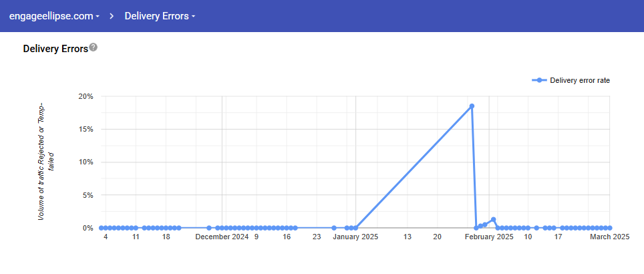Select the data point at January 2025 start
This screenshot has width=644, height=274.
(355, 228)
